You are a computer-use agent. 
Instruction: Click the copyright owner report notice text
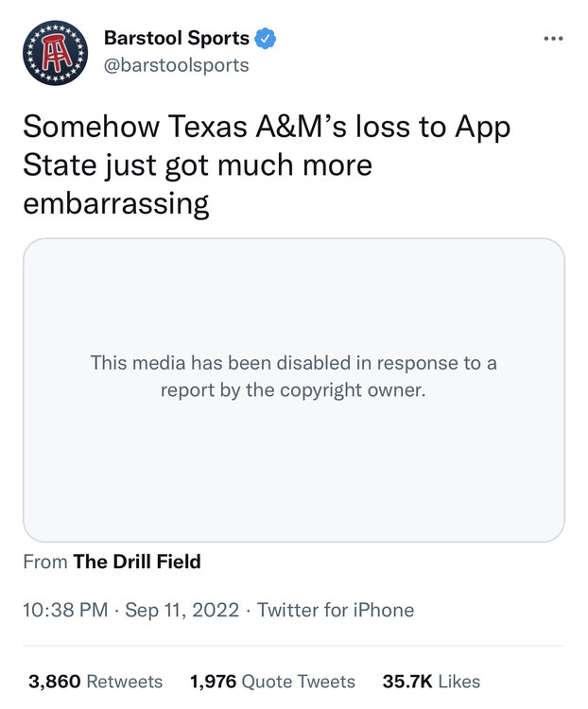[293, 375]
